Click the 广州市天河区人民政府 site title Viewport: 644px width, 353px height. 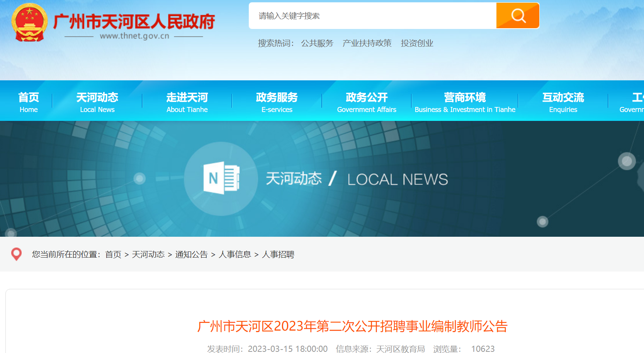(x=134, y=22)
